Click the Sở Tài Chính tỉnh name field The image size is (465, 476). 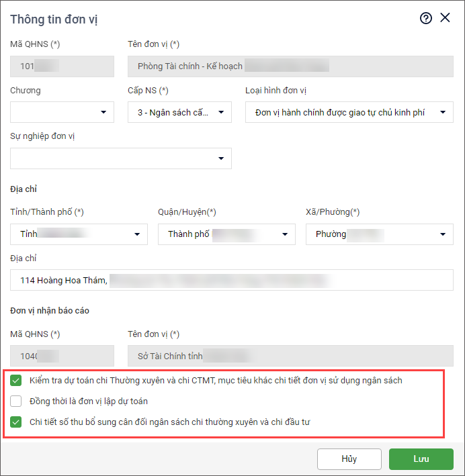click(x=290, y=356)
